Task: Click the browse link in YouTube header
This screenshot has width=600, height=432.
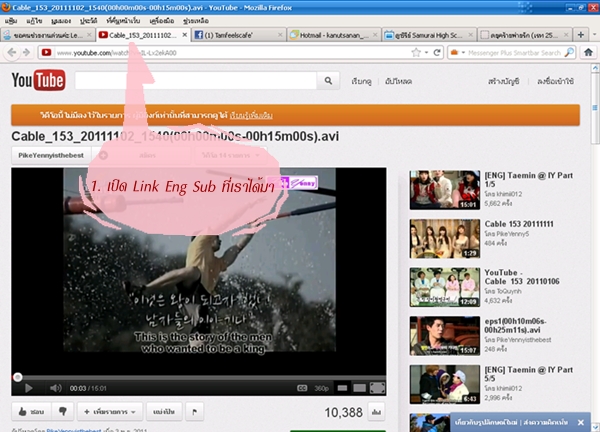Action: (x=361, y=81)
